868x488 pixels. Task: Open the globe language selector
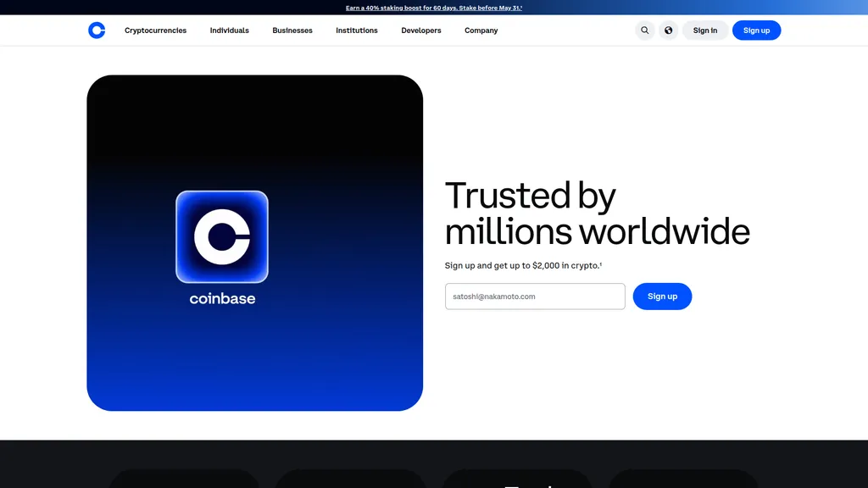tap(669, 30)
